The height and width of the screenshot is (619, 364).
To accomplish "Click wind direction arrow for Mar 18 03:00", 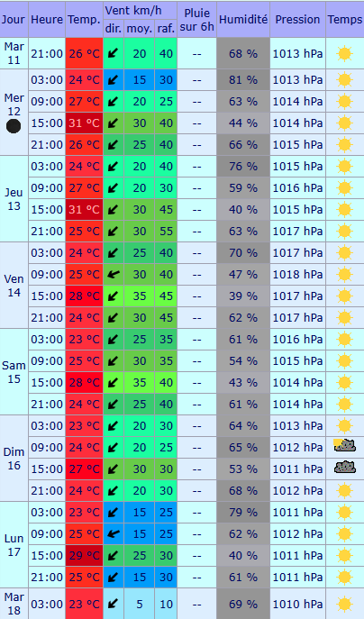I will click(x=114, y=604).
